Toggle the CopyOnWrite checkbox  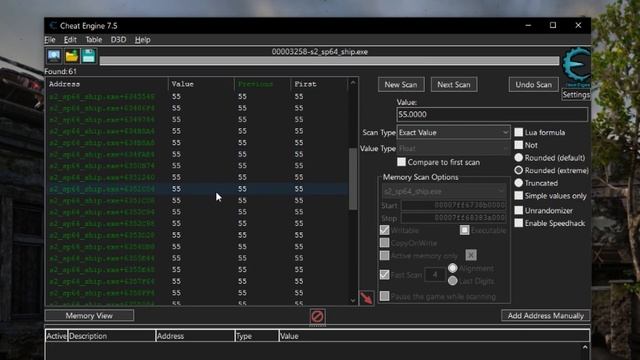point(384,243)
